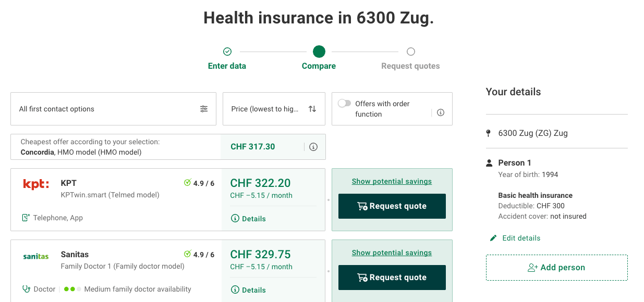Viewport: 644px width, 302px height.
Task: Show potential savings for Sanitas
Action: point(392,253)
